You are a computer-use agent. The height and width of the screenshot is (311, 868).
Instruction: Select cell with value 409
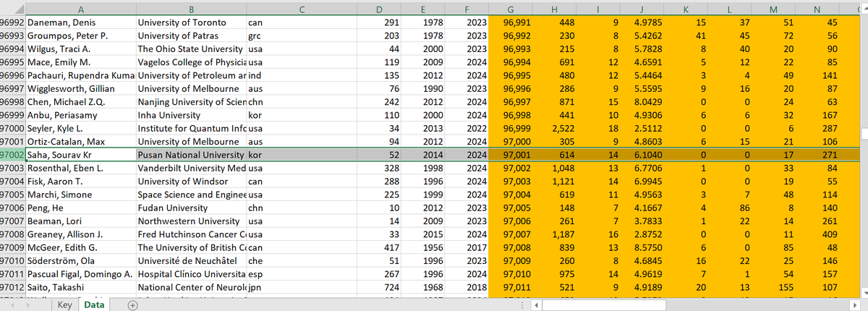[819, 234]
